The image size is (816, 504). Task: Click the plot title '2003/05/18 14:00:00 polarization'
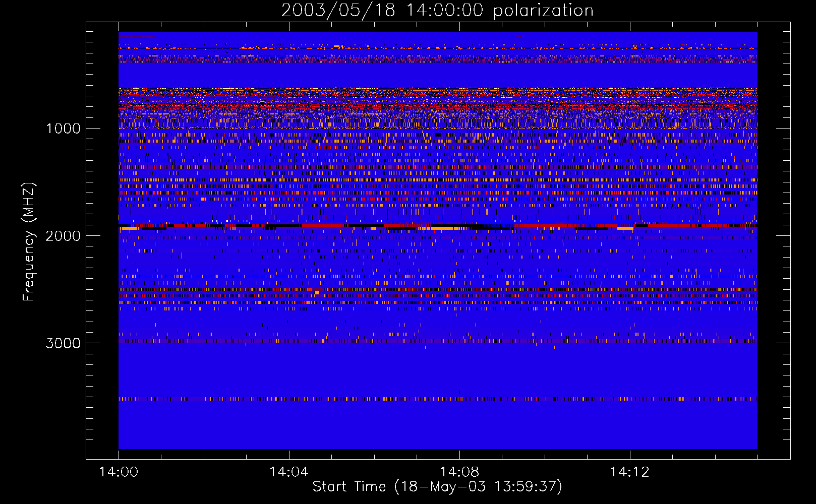[437, 11]
